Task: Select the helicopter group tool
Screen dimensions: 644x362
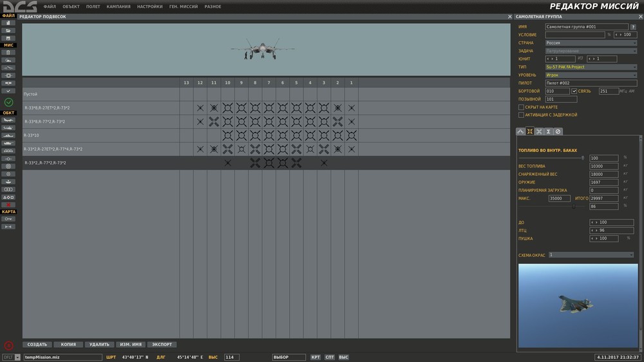Action: [x=8, y=128]
